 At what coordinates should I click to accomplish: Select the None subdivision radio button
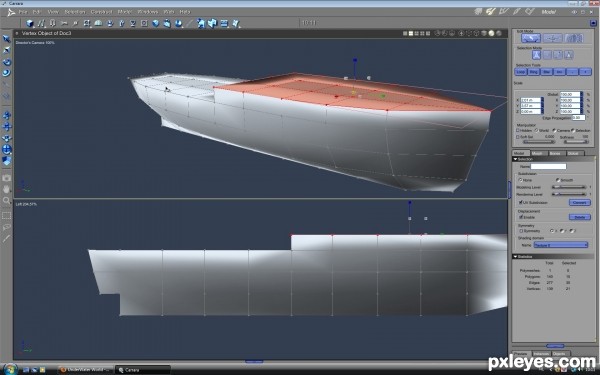point(520,180)
